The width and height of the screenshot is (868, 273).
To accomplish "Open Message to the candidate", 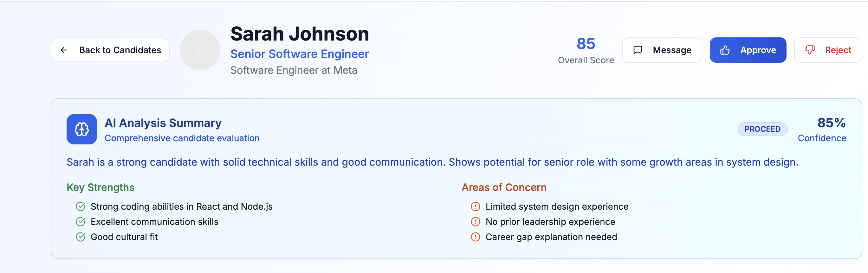I will [x=662, y=50].
